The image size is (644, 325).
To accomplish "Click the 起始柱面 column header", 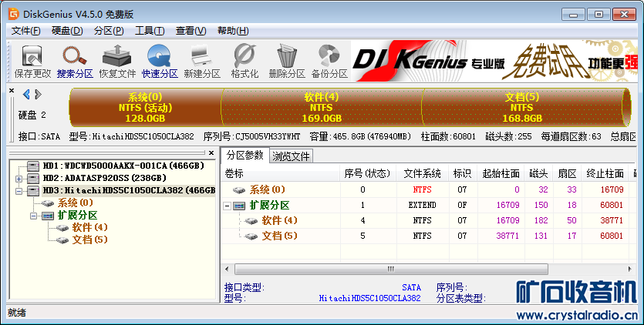I will point(501,174).
